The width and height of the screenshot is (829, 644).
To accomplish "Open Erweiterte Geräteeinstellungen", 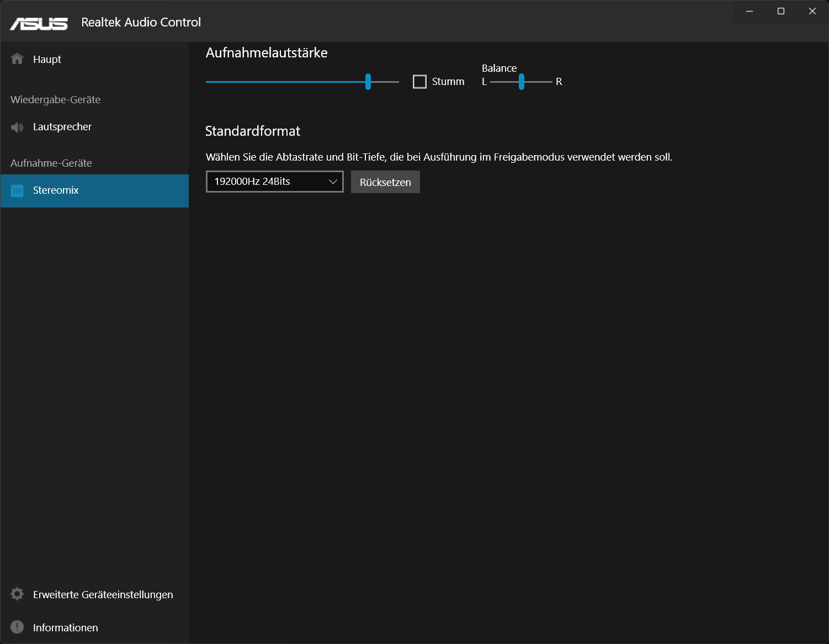I will 94,594.
